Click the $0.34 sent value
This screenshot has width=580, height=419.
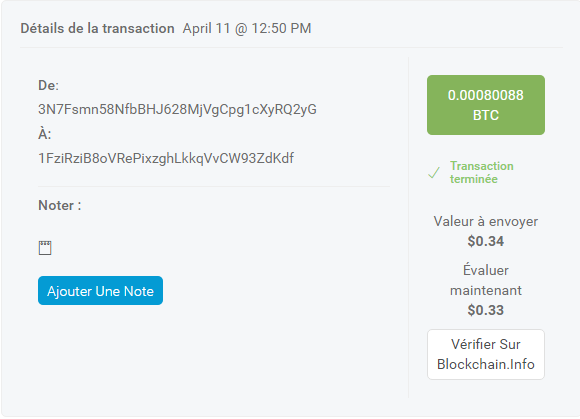click(x=486, y=241)
